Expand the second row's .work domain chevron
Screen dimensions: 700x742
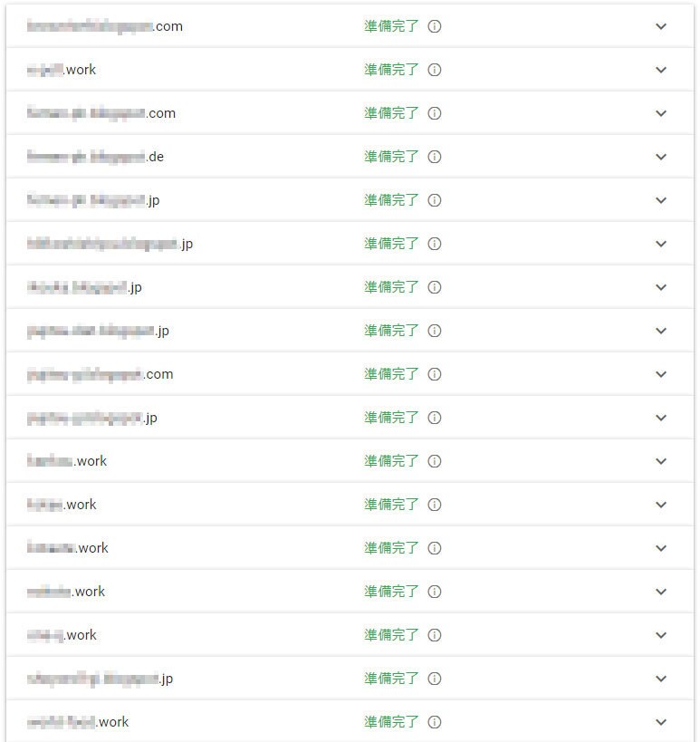[x=661, y=70]
